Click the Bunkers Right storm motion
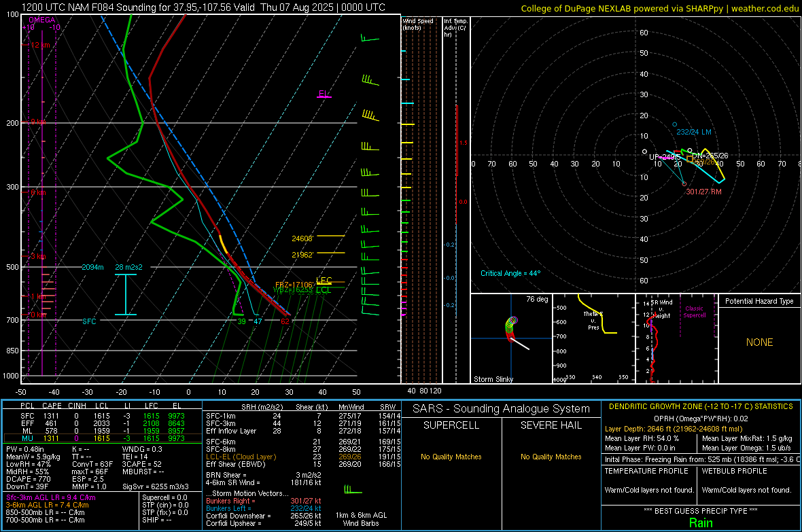The height and width of the screenshot is (532, 802). point(264,501)
